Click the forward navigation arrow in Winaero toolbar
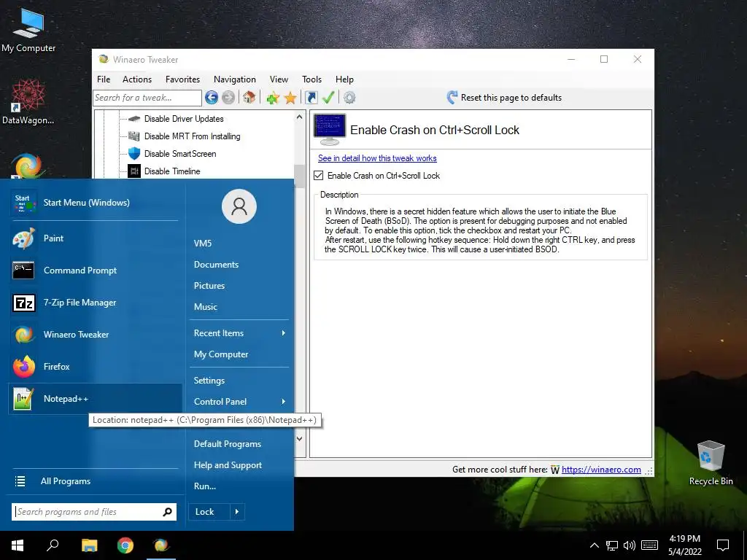 click(228, 98)
